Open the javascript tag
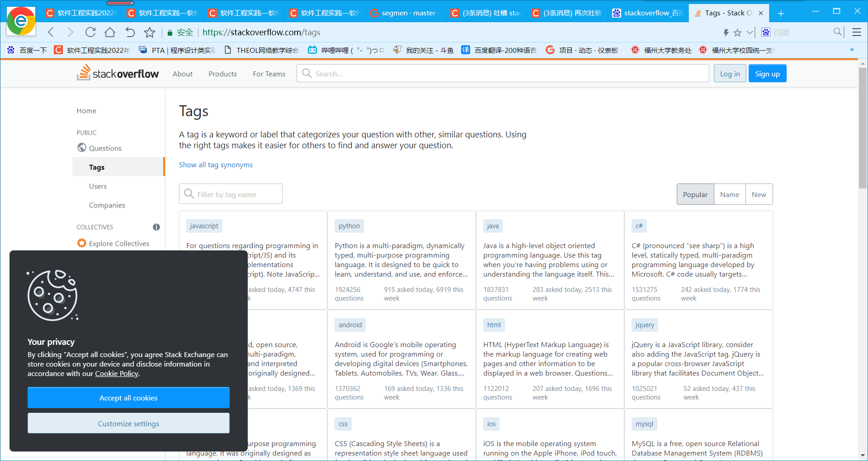Screen dimensions: 868x461 [204, 226]
